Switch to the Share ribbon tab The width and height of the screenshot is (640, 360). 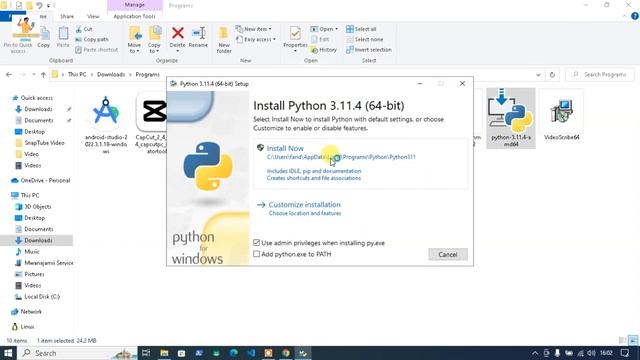coord(67,16)
